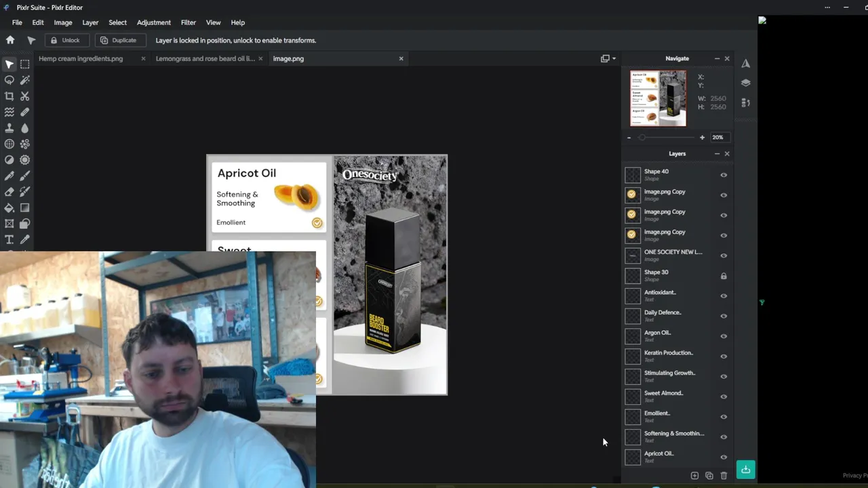
Task: Select the Stimulating Growth.. layer
Action: click(676, 376)
